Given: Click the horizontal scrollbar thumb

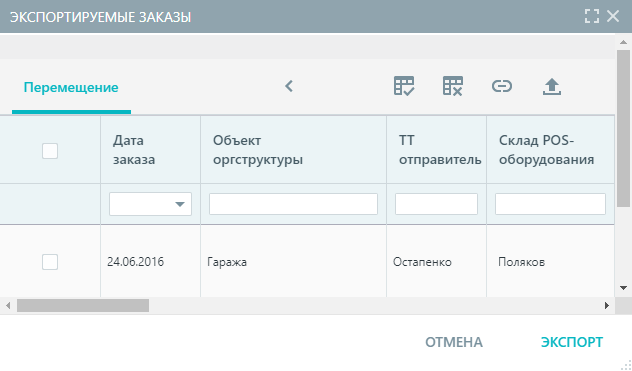Looking at the screenshot, I should [x=83, y=306].
